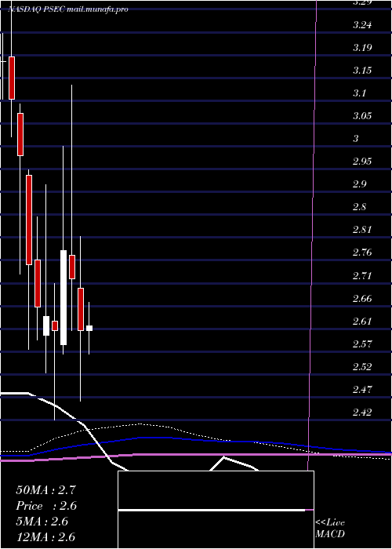The height and width of the screenshot is (549, 392).
Task: Select the 2.61 price axis label
Action: coord(362,321)
